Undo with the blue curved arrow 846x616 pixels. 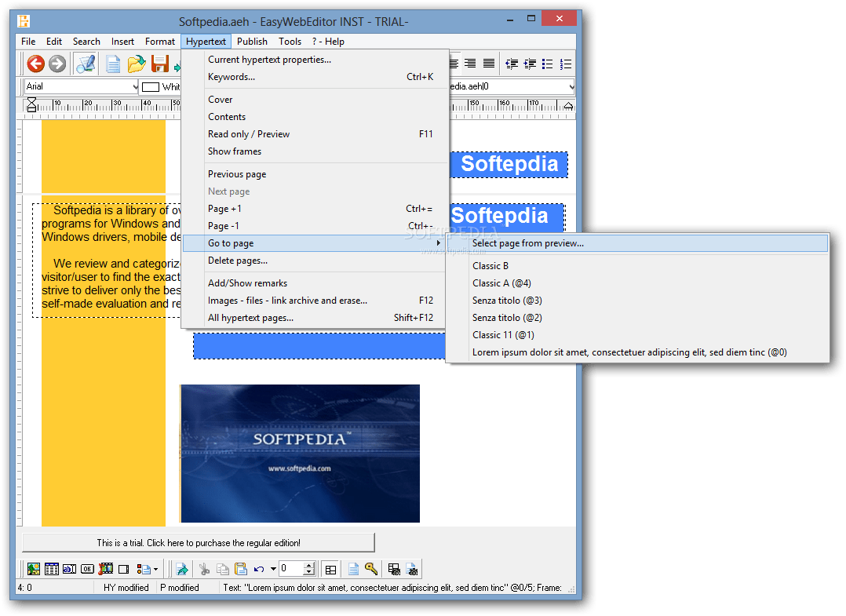pyautogui.click(x=259, y=569)
